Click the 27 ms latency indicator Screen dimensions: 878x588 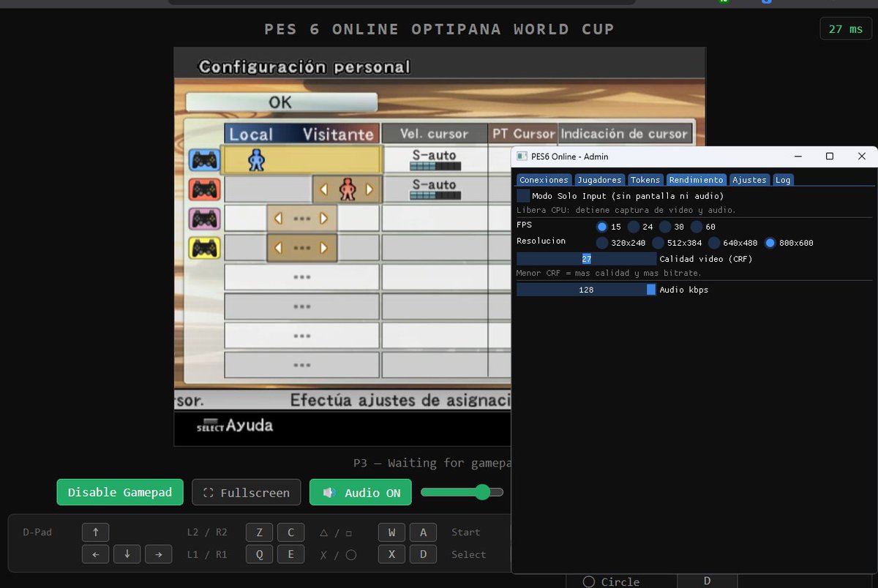[x=846, y=29]
